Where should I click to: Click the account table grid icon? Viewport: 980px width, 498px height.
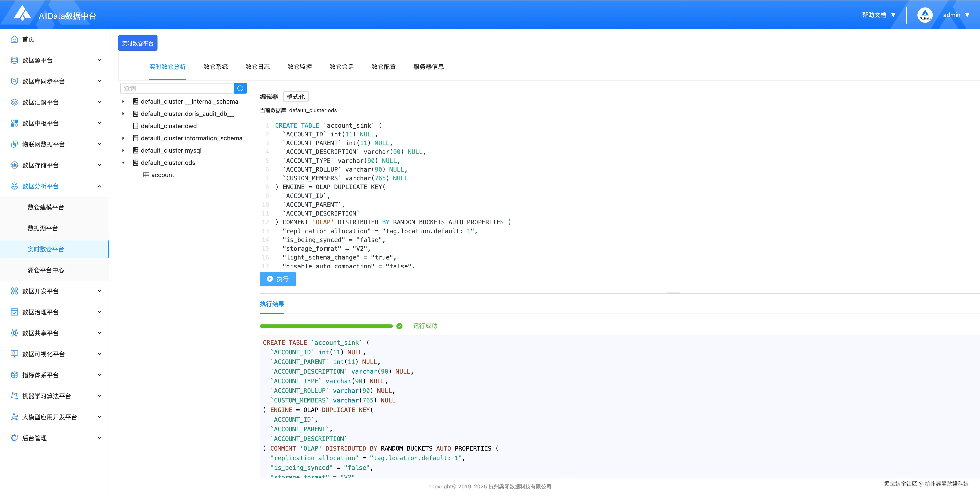pos(146,175)
